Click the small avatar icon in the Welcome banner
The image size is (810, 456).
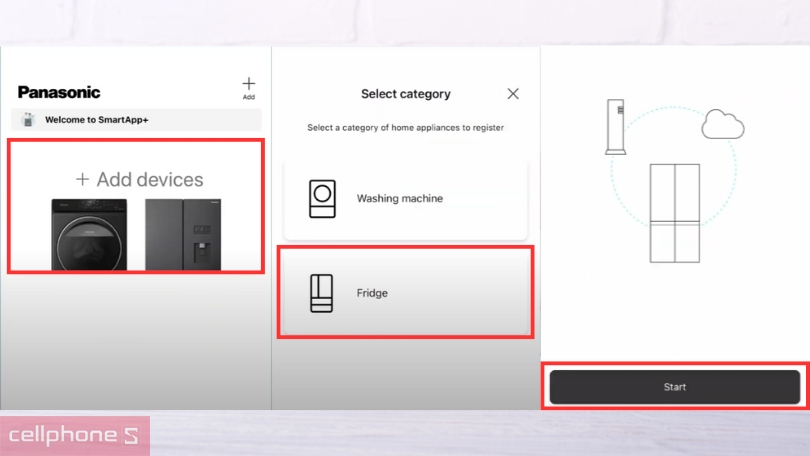(x=28, y=120)
